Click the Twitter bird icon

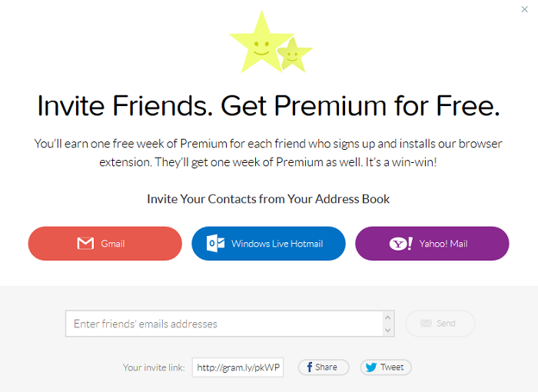(x=371, y=367)
